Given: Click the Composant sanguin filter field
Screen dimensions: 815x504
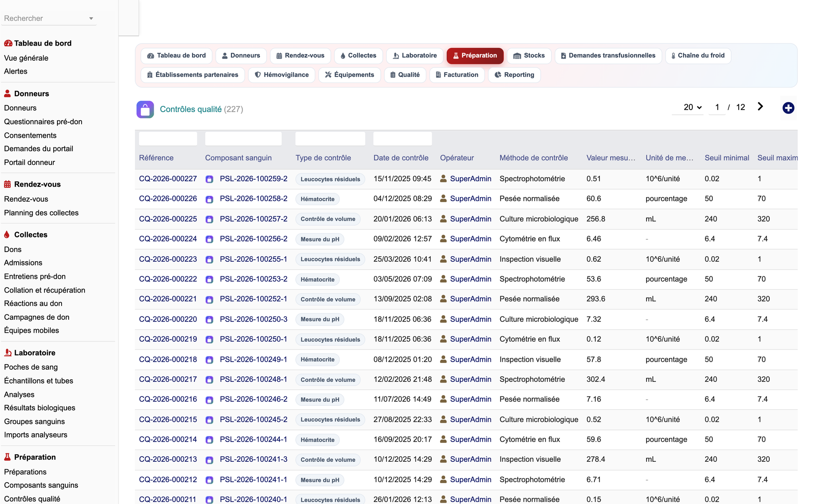Looking at the screenshot, I should pyautogui.click(x=243, y=139).
